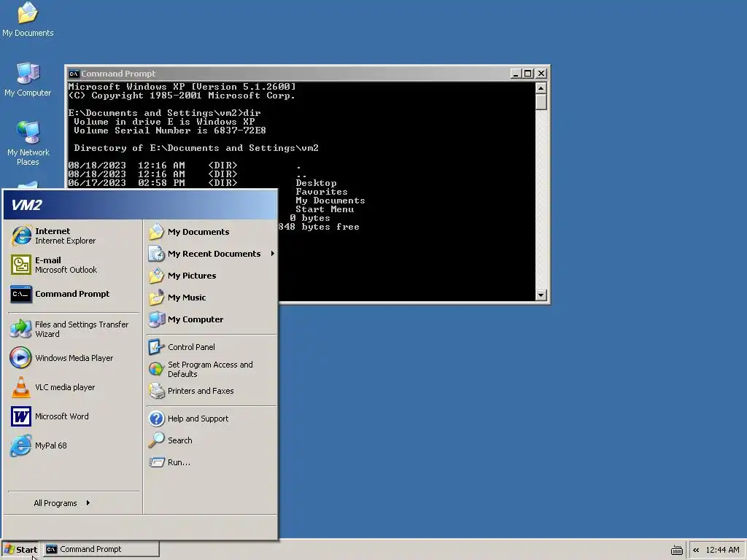Expand My Recent Documents submenu arrow
This screenshot has height=560, width=747.
[273, 253]
